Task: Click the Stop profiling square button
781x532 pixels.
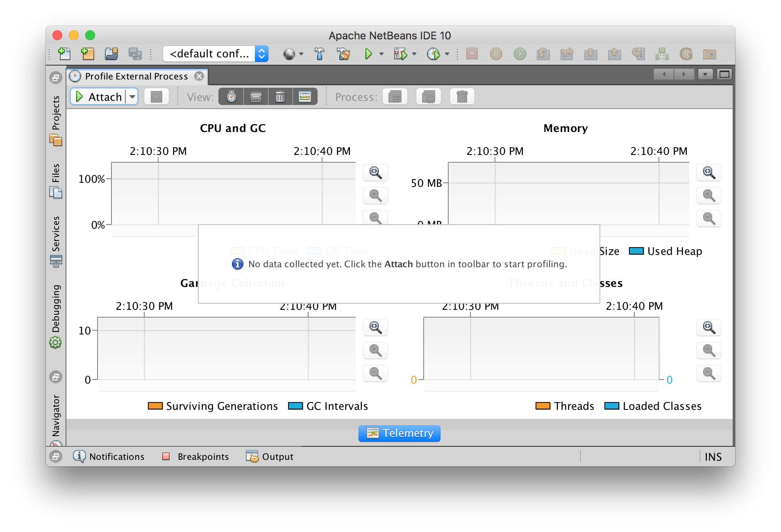Action: pos(157,97)
